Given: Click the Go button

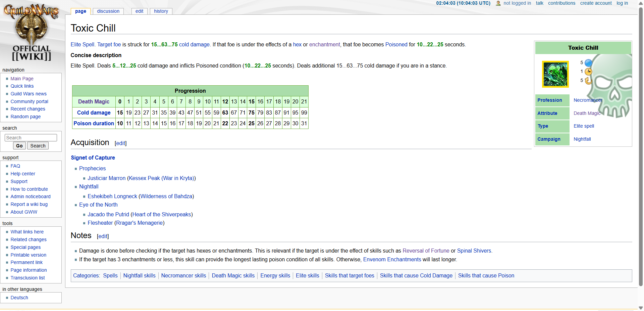Looking at the screenshot, I should pos(19,146).
